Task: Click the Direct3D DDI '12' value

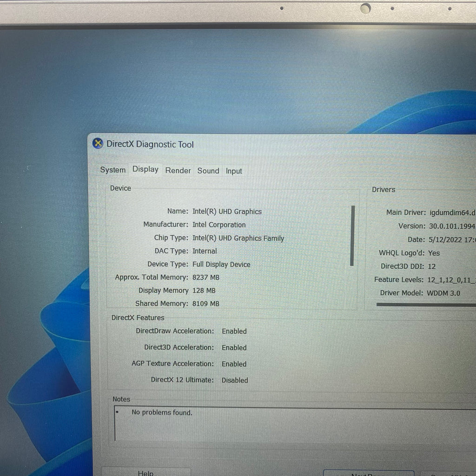Action: coord(431,266)
